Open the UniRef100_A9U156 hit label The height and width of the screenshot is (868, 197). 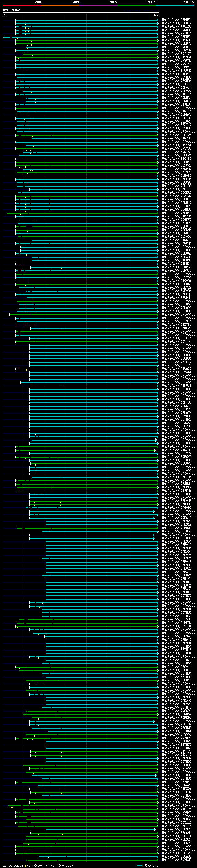(177, 26)
